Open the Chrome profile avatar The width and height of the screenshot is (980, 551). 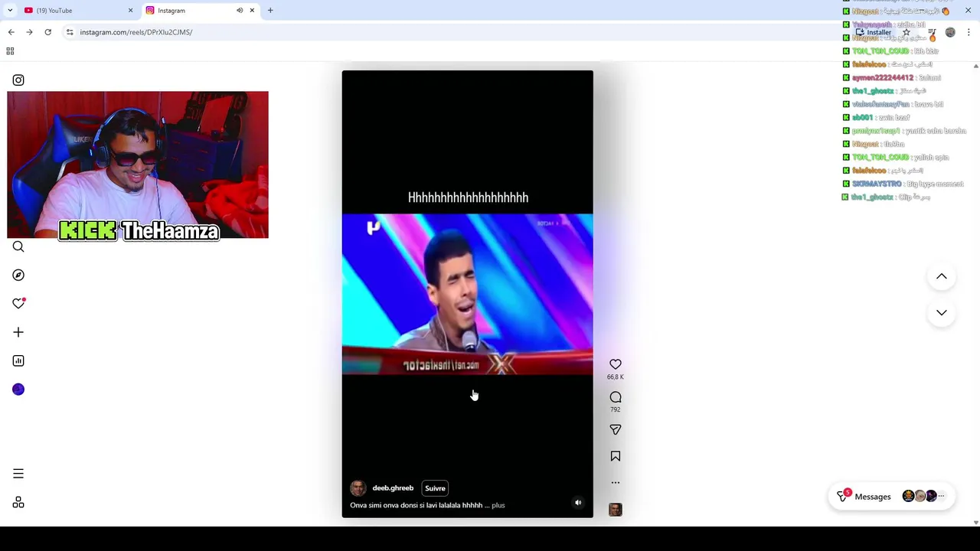950,32
